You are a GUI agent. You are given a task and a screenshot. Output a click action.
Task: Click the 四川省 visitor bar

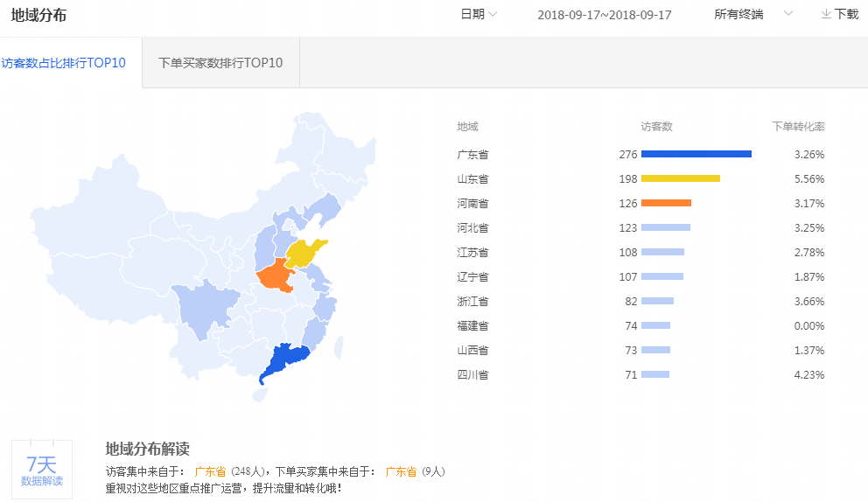[655, 374]
